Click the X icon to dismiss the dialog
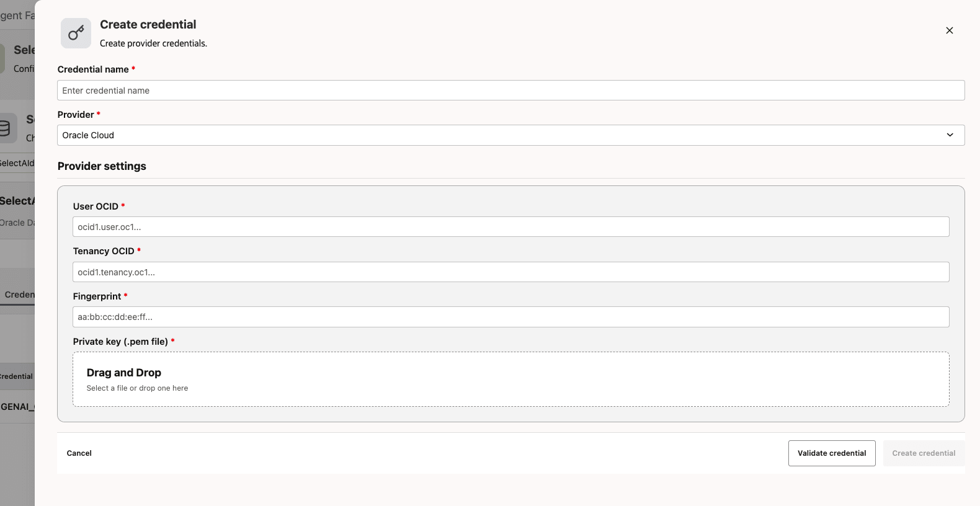Image resolution: width=980 pixels, height=506 pixels. (x=950, y=30)
